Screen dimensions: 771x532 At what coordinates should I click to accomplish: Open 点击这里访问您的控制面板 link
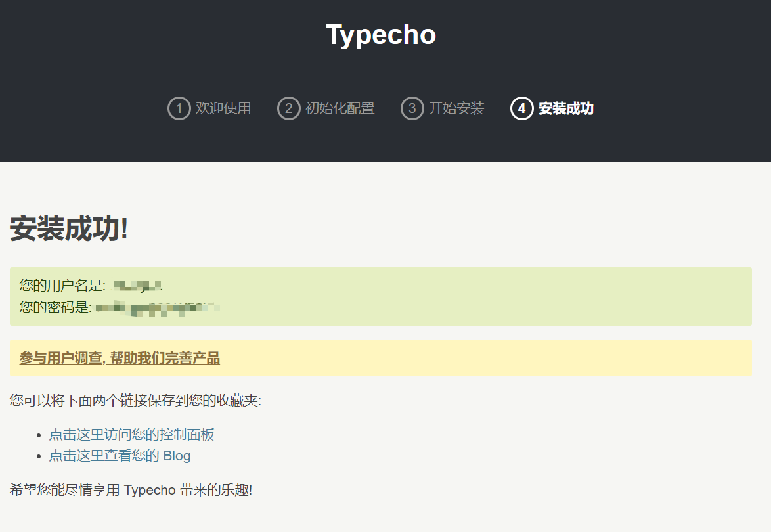click(x=132, y=435)
